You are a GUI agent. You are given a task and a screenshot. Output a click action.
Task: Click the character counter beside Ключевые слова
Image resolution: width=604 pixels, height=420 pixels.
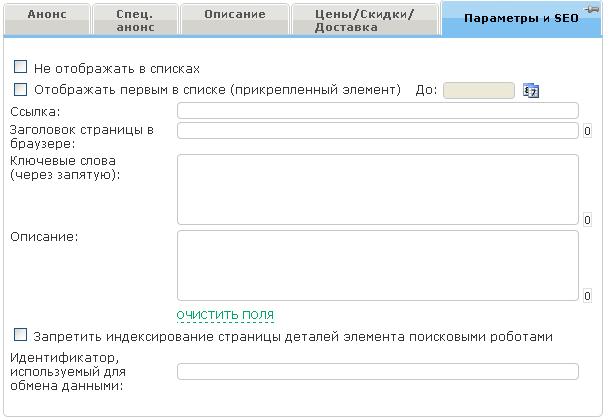[587, 220]
